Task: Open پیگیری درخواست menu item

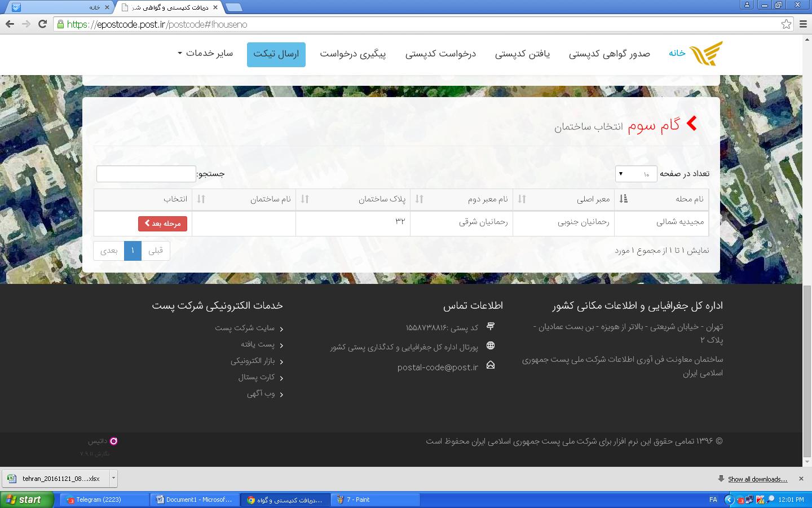Action: click(x=353, y=54)
